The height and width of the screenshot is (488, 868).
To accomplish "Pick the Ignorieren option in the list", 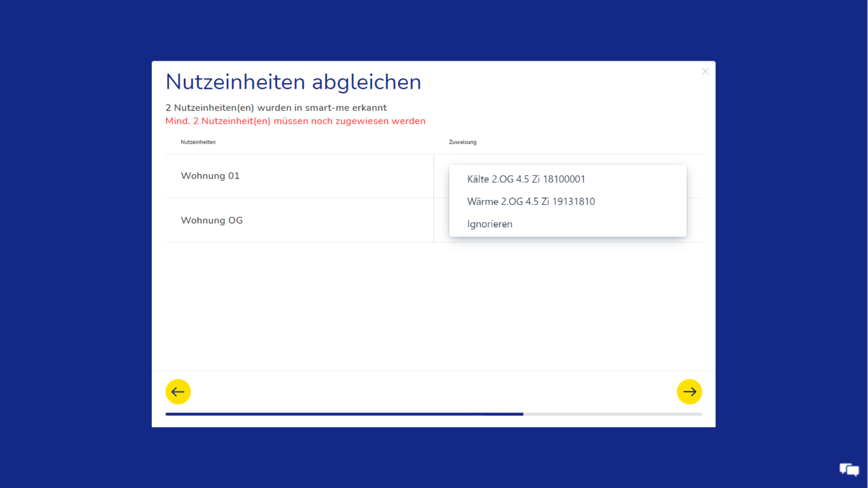I will coord(490,224).
